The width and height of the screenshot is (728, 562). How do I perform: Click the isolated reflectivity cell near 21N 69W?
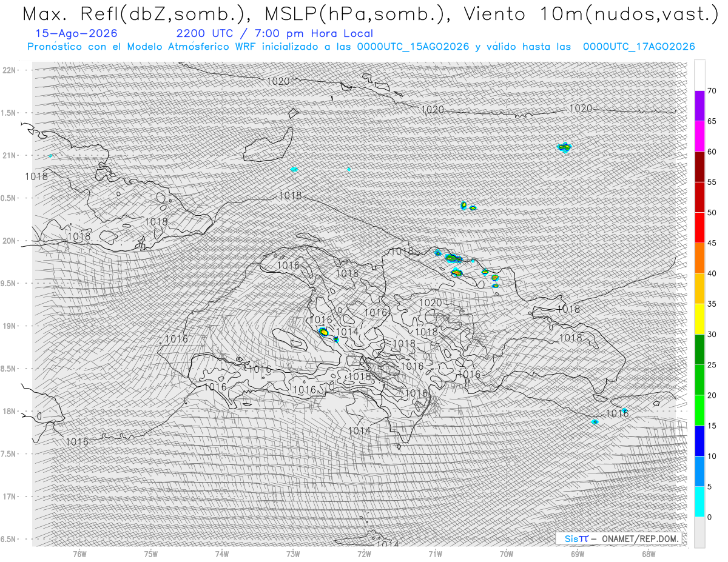tap(565, 147)
